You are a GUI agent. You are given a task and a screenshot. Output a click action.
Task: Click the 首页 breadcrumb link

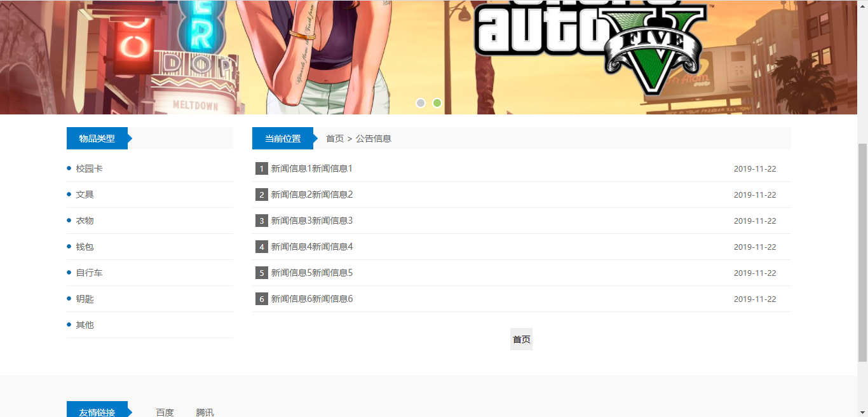coord(335,139)
